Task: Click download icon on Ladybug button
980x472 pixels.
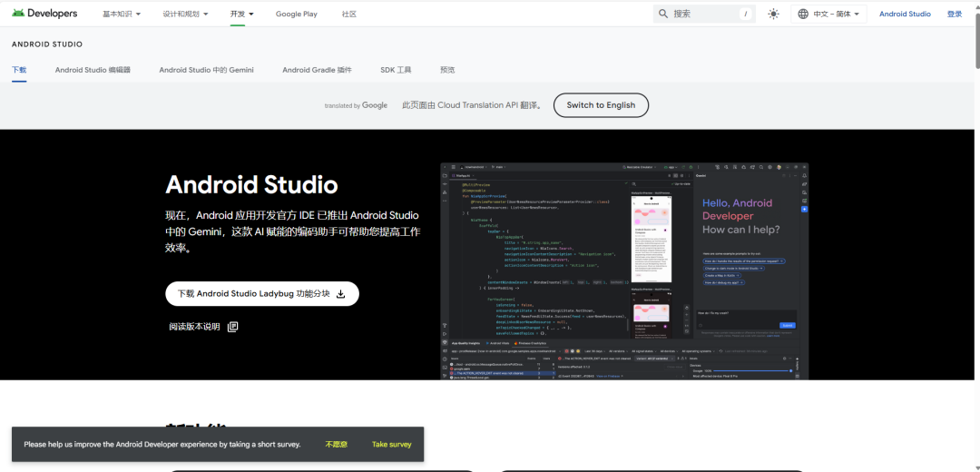Action: pyautogui.click(x=341, y=294)
